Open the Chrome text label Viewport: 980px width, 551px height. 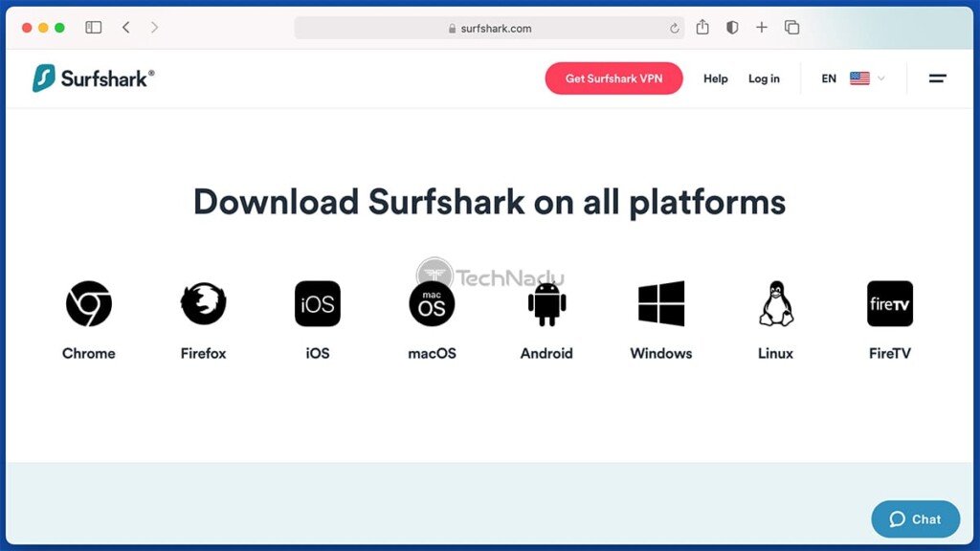click(x=89, y=354)
